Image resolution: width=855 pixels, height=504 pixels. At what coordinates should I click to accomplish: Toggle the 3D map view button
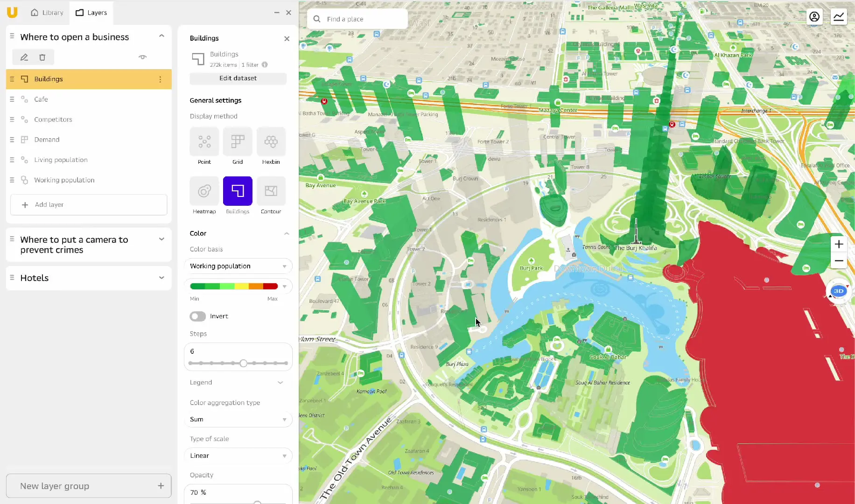(839, 291)
